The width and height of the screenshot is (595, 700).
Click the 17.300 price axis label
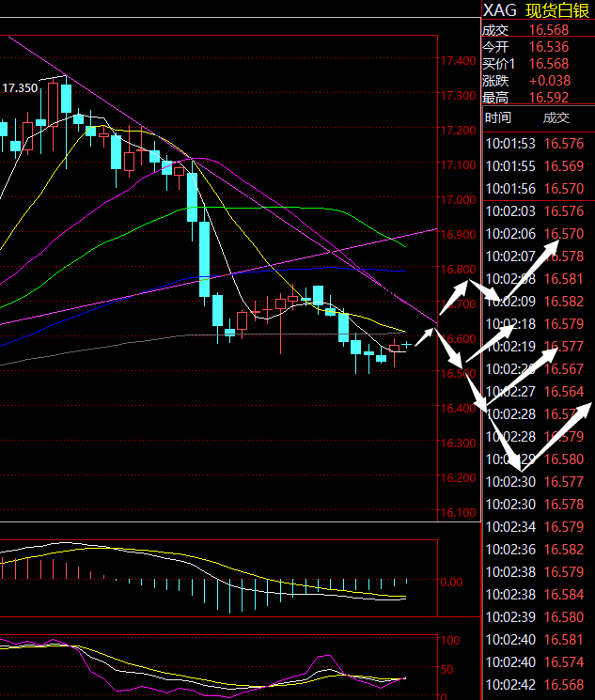459,96
